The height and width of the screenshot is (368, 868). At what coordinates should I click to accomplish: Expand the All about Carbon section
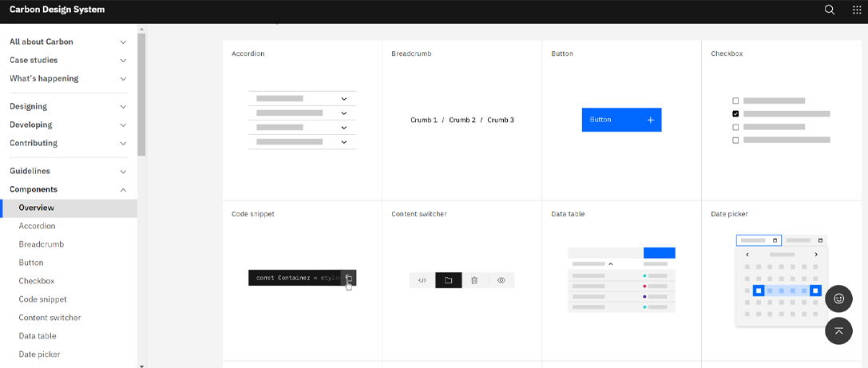[69, 42]
